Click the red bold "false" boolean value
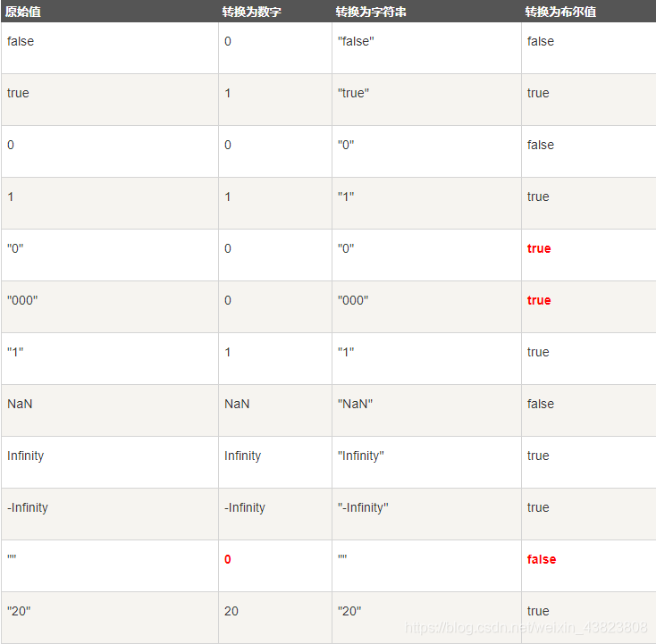The image size is (656, 644). pos(542,559)
